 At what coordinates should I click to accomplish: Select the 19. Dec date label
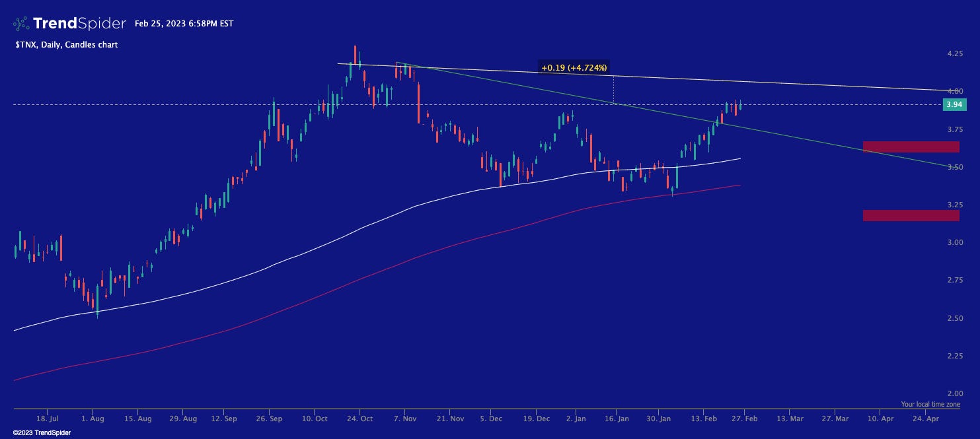[536, 419]
